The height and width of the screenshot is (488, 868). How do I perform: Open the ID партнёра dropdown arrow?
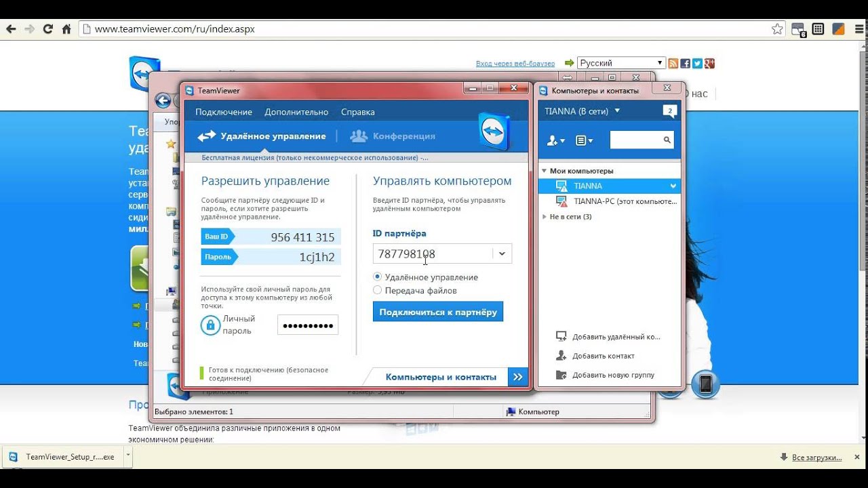[x=502, y=253]
